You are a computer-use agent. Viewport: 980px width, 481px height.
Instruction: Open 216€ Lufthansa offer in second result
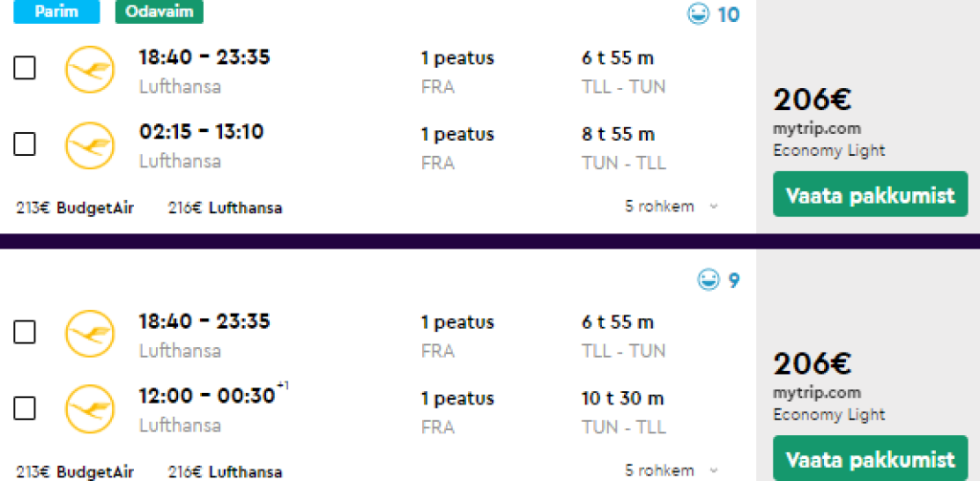pyautogui.click(x=225, y=471)
